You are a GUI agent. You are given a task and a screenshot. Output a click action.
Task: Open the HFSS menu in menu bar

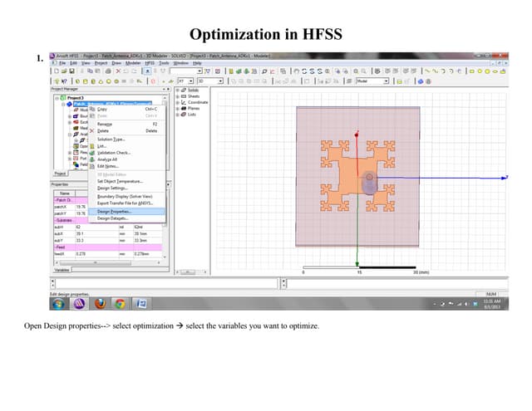[150, 63]
